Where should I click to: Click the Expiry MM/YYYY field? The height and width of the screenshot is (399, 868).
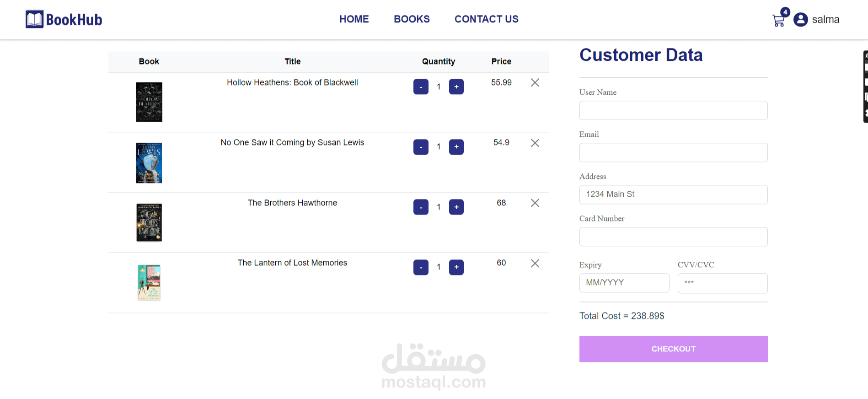tap(624, 283)
